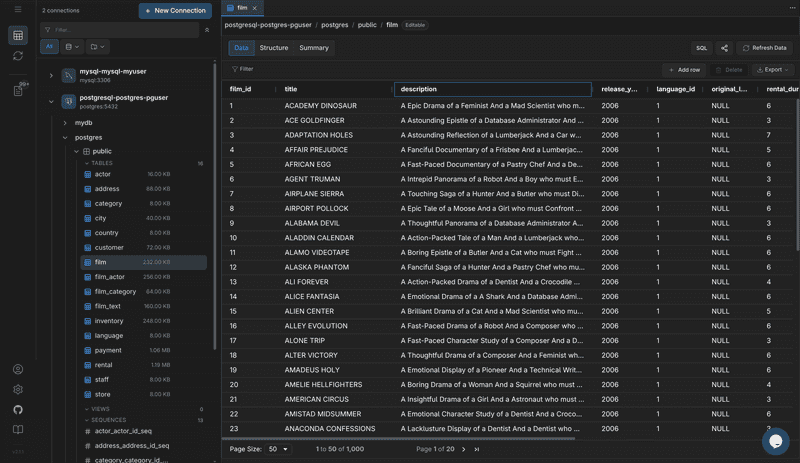Click the actor_actor_id_seq sequence hash icon
The height and width of the screenshot is (463, 800).
(88, 431)
